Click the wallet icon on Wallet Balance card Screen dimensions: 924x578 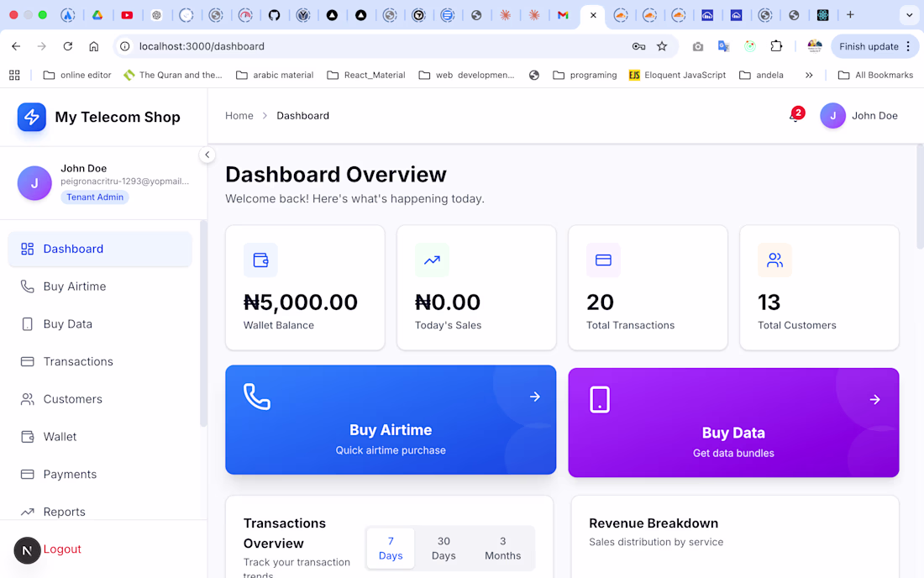click(260, 260)
